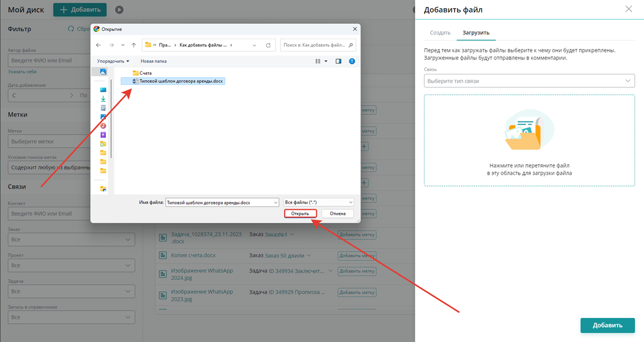This screenshot has height=342, width=644.
Task: Click the blue help icon in dialog
Action: 352,61
